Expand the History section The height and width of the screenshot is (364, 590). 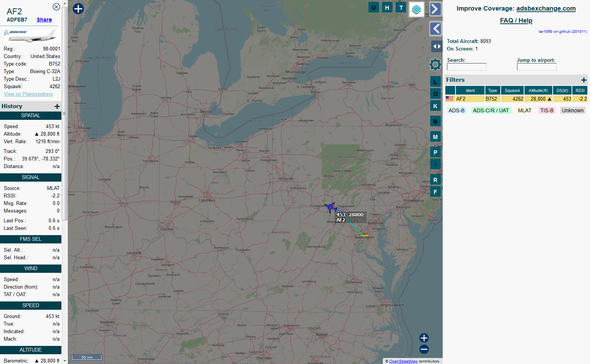click(x=57, y=106)
